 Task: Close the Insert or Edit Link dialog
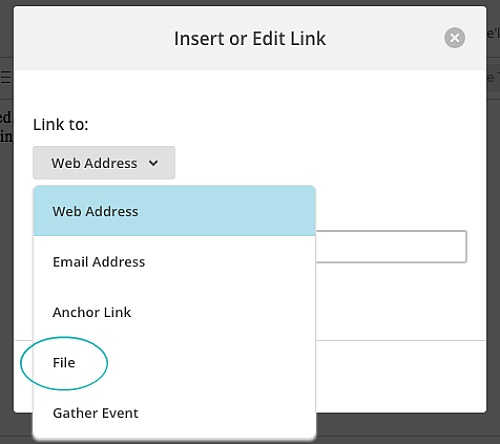[x=454, y=38]
